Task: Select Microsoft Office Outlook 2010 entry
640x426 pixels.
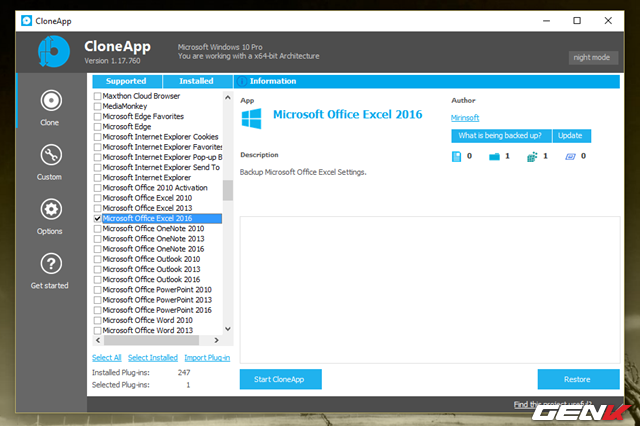Action: [x=151, y=260]
